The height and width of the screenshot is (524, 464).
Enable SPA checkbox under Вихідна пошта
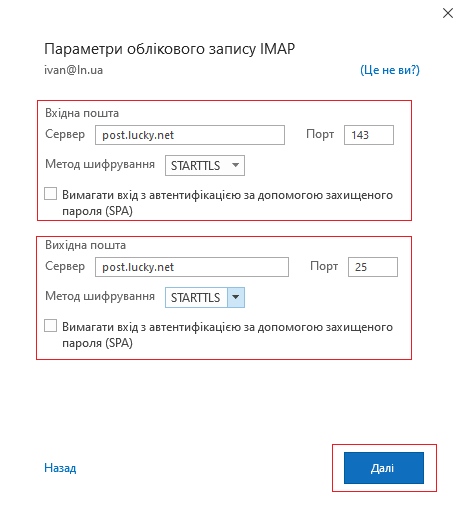[50, 326]
